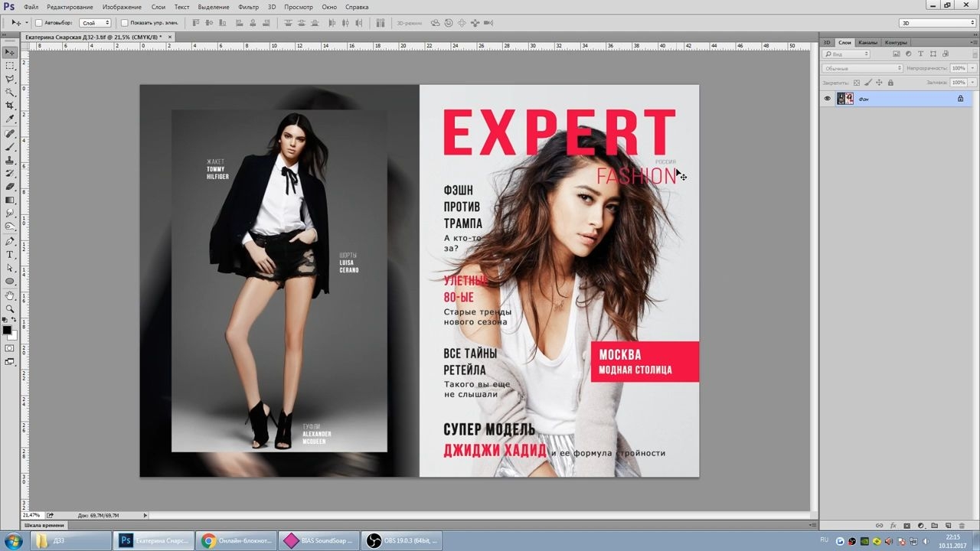Select the Zoom tool
Image resolution: width=980 pixels, height=551 pixels.
pyautogui.click(x=10, y=308)
